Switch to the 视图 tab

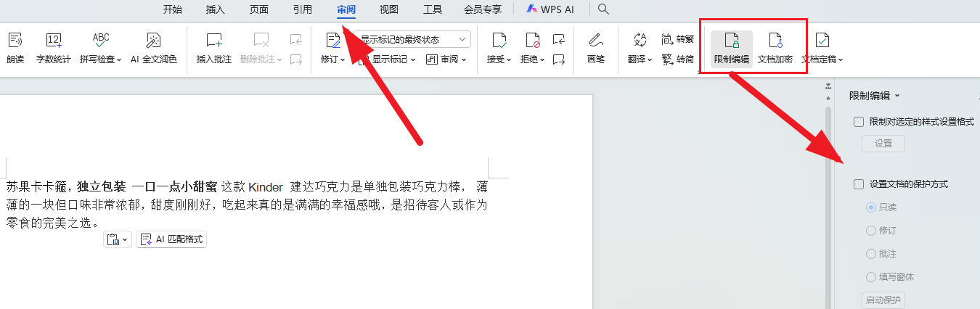[389, 9]
